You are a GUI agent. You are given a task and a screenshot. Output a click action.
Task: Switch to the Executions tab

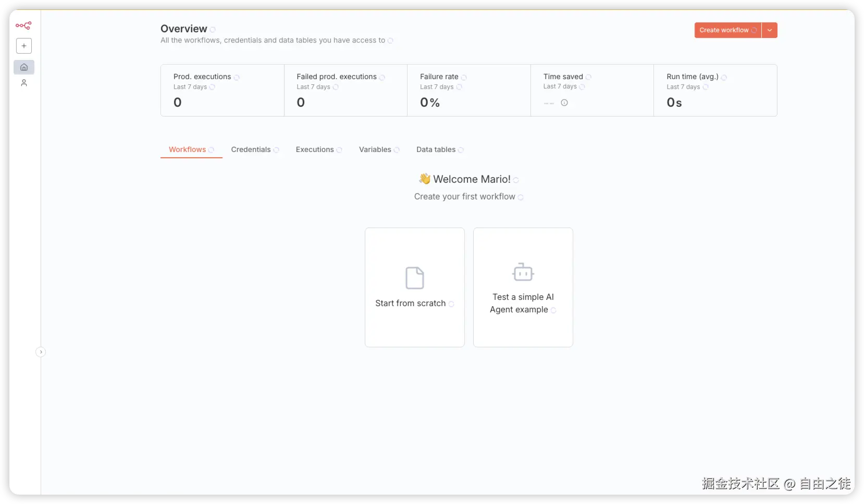(319, 149)
